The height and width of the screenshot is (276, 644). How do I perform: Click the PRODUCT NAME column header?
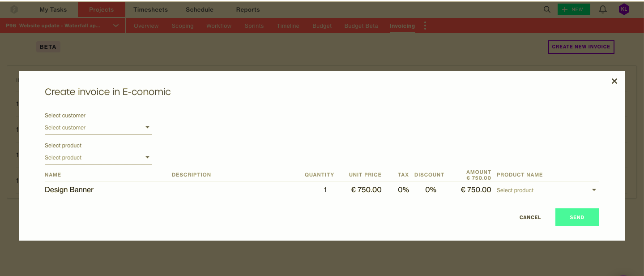tap(520, 175)
